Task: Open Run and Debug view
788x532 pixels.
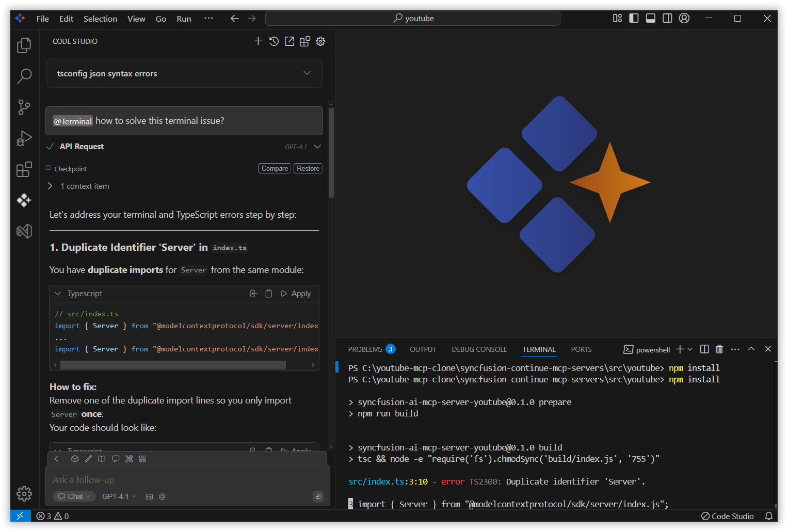Action: [24, 138]
